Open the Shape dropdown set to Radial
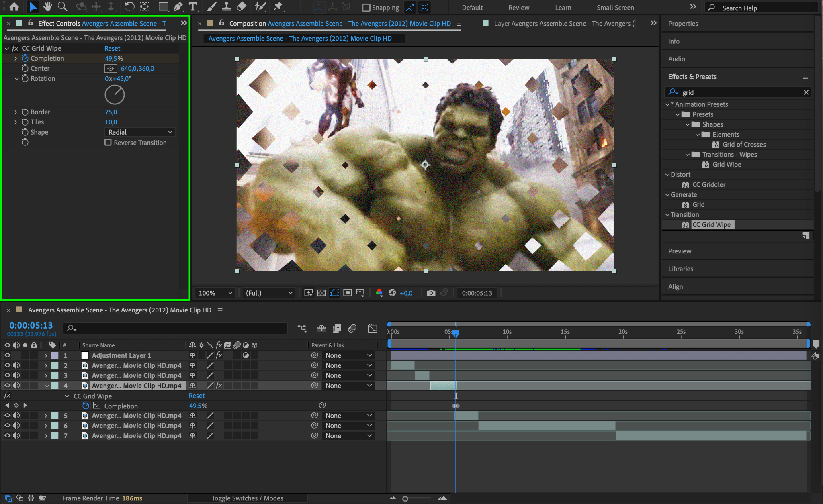 click(x=140, y=132)
